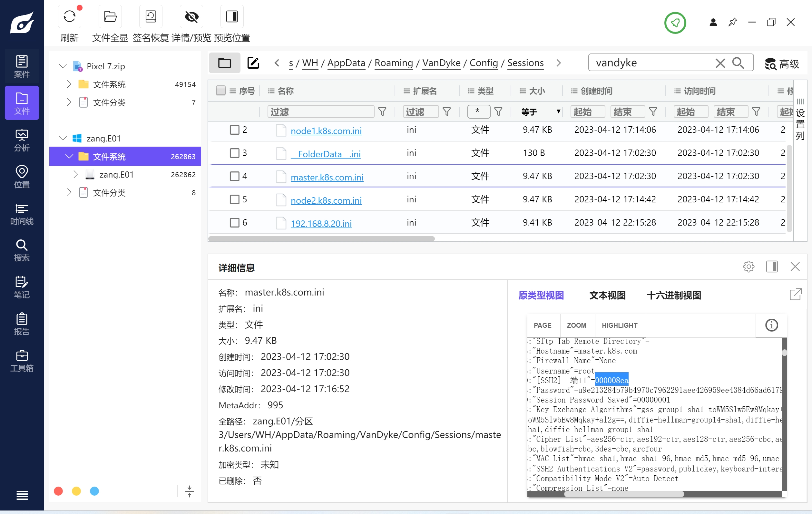
Task: Open the 位置 sidebar section
Action: point(22,176)
